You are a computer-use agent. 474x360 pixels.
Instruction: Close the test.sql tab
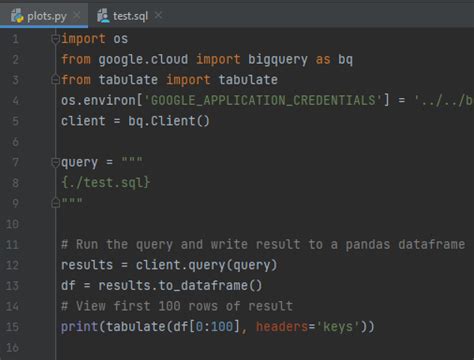point(158,15)
